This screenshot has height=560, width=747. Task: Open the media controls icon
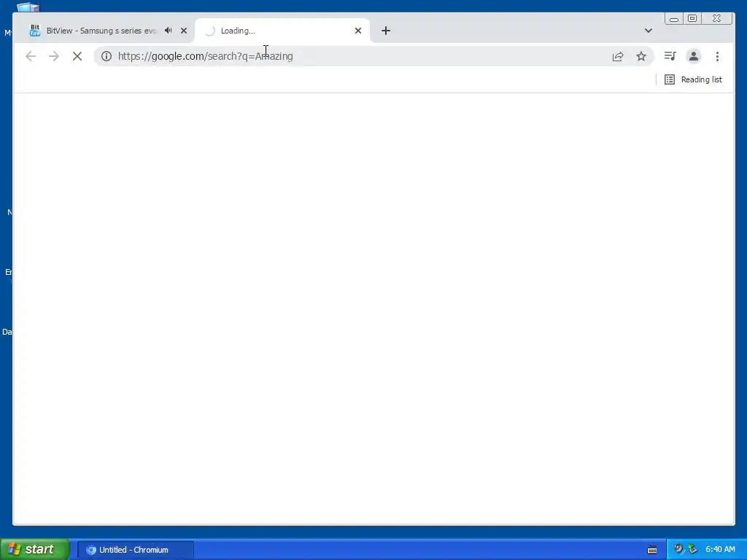[x=670, y=56]
